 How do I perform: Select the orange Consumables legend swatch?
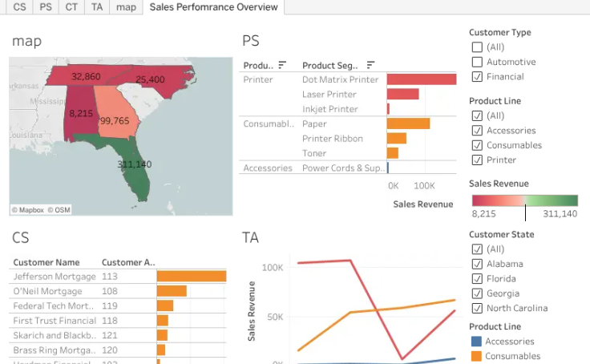click(476, 356)
